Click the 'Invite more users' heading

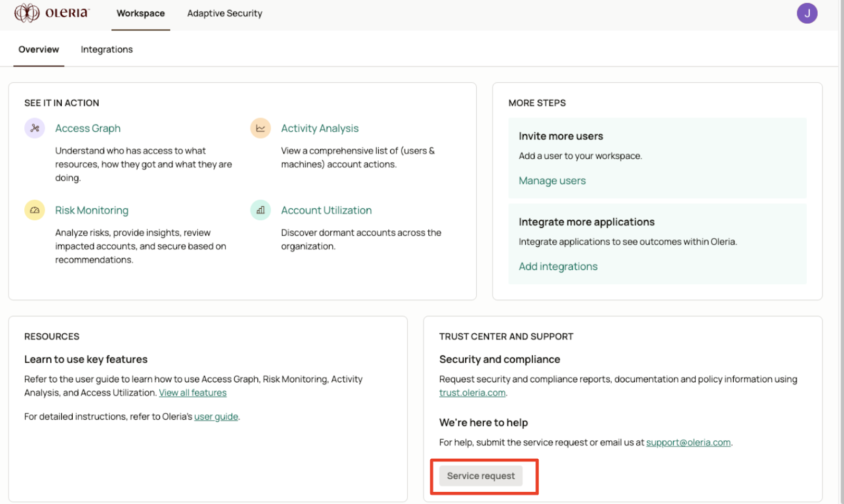(x=561, y=136)
